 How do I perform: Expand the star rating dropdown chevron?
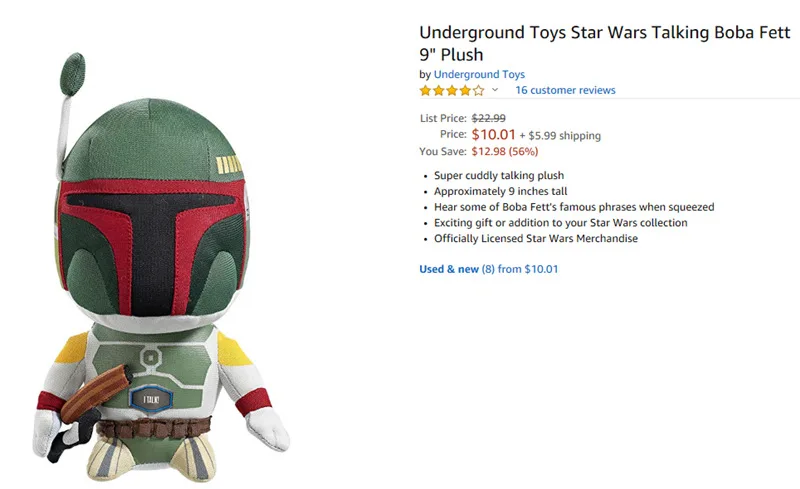tap(495, 90)
